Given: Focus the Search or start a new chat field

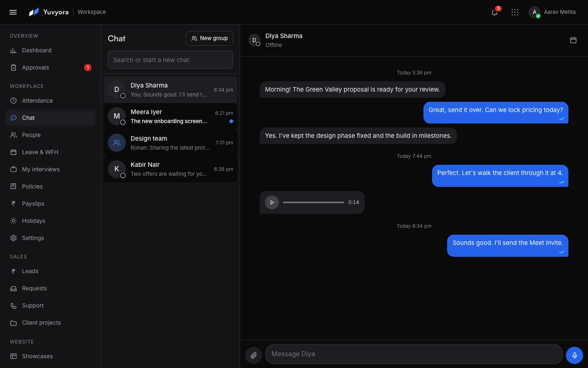Looking at the screenshot, I should pyautogui.click(x=170, y=60).
